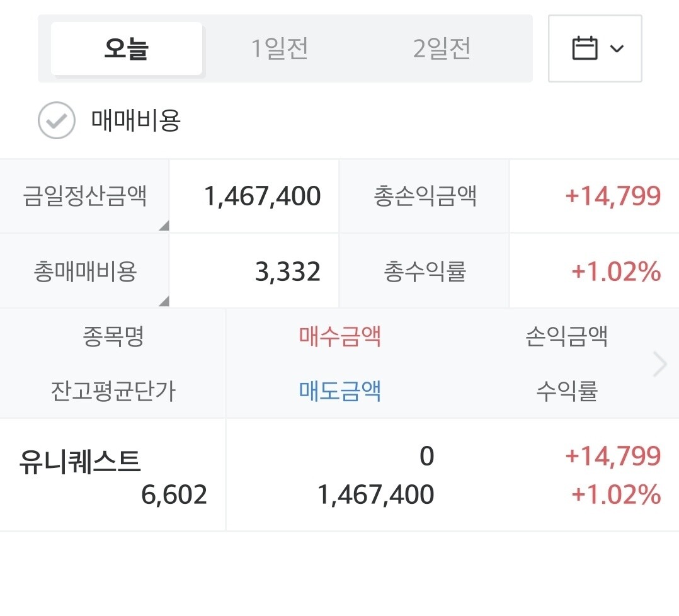
Task: Switch to the 2일전 tab
Action: pyautogui.click(x=442, y=48)
